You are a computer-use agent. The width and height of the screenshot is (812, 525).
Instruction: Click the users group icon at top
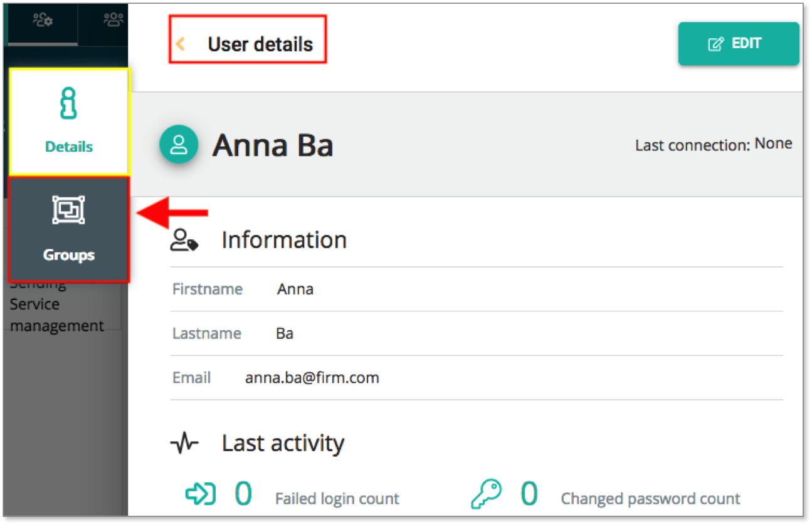pos(113,20)
